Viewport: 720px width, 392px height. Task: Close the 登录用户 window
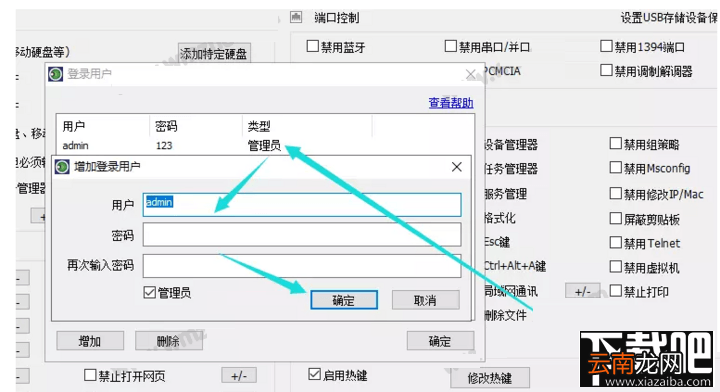click(471, 74)
